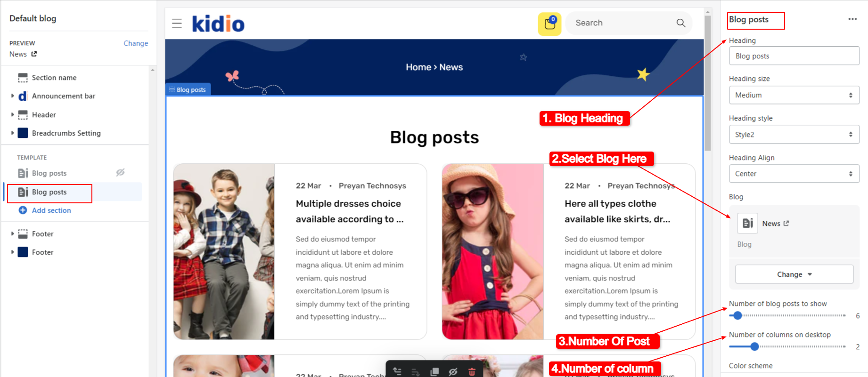The image size is (868, 377).
Task: Open the 'Here all types clothe' post title
Action: pyautogui.click(x=617, y=211)
